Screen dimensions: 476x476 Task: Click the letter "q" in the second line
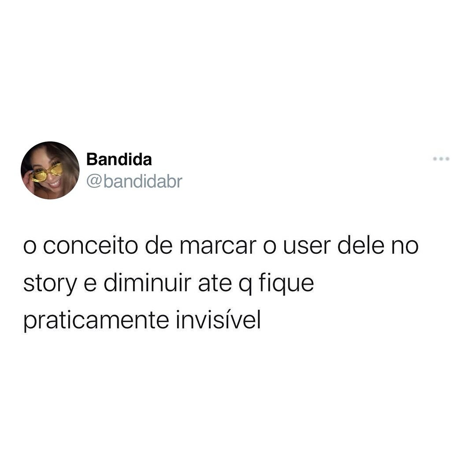click(x=245, y=286)
